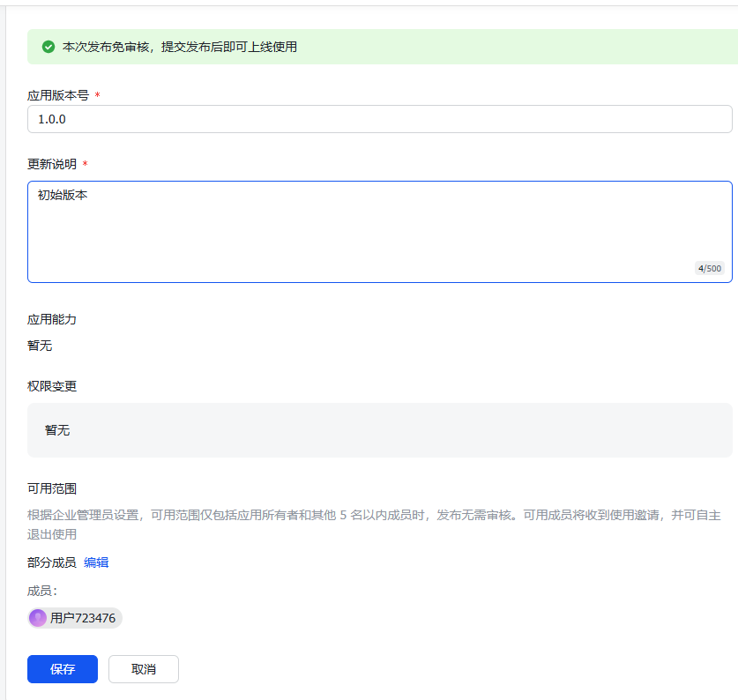Click inside the 更新说明 text area

tap(379, 231)
